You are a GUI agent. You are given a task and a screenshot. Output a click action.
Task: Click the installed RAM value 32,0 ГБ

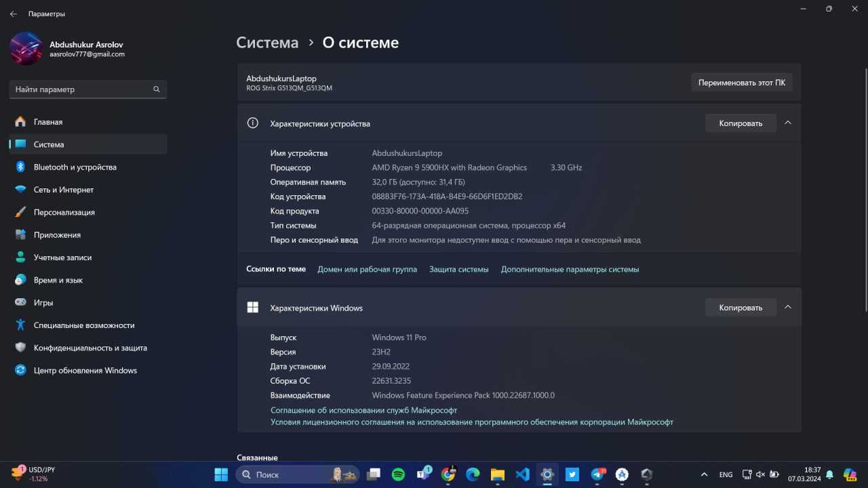pos(418,182)
